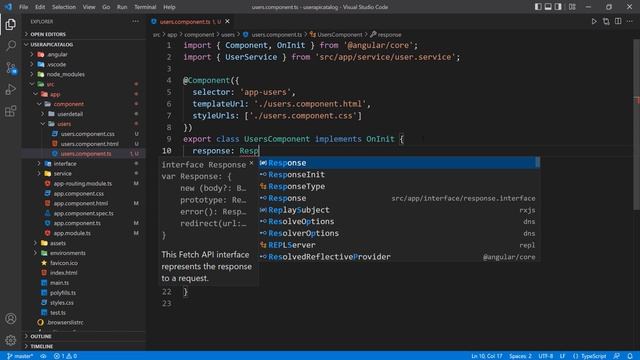The width and height of the screenshot is (640, 360).
Task: Click the feedback icon in status bar
Action: tap(617, 356)
